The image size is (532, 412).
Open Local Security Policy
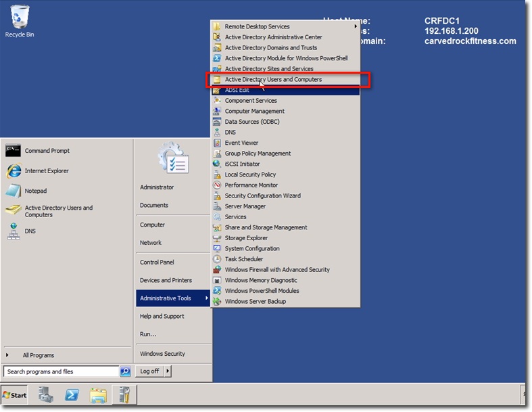point(285,175)
